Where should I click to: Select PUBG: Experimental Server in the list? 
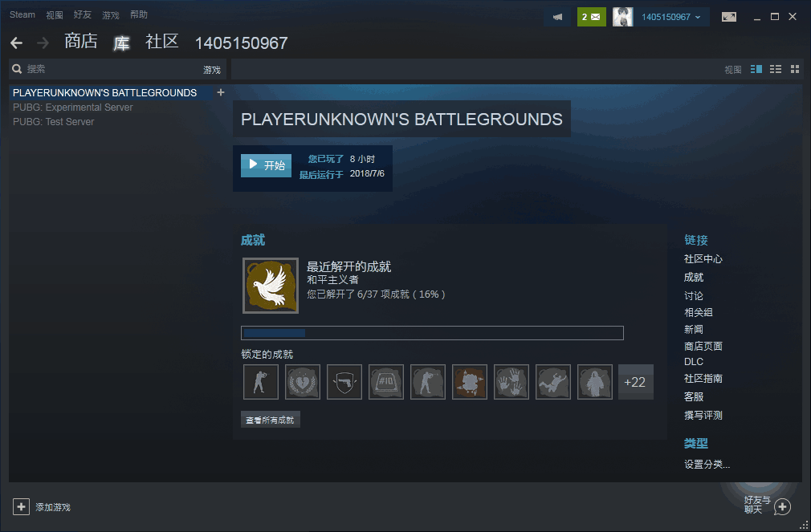pyautogui.click(x=73, y=107)
